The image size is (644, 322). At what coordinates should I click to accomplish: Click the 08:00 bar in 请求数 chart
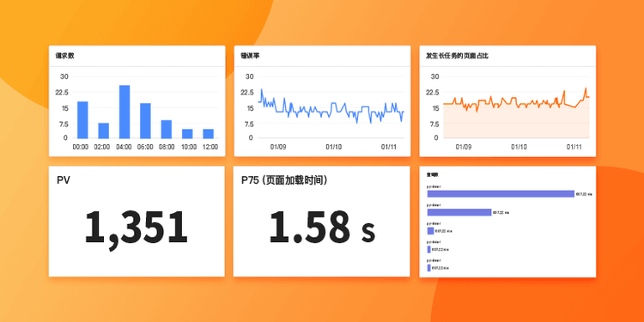[x=167, y=130]
